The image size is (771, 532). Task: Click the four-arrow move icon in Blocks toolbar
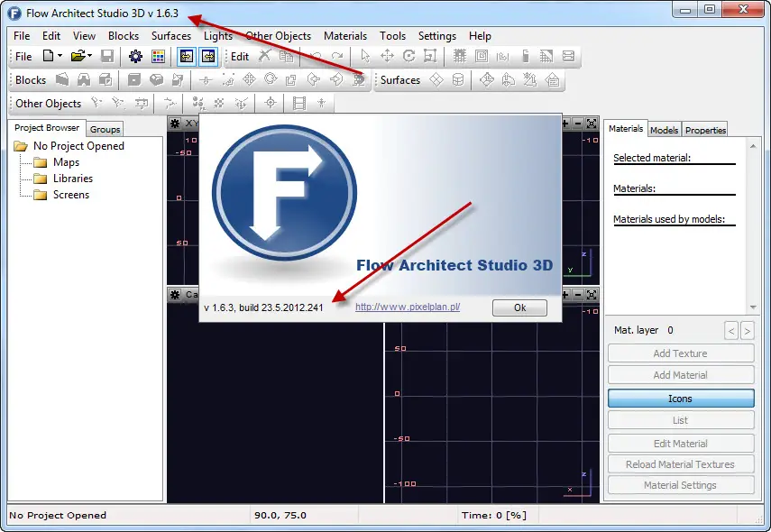click(x=249, y=79)
